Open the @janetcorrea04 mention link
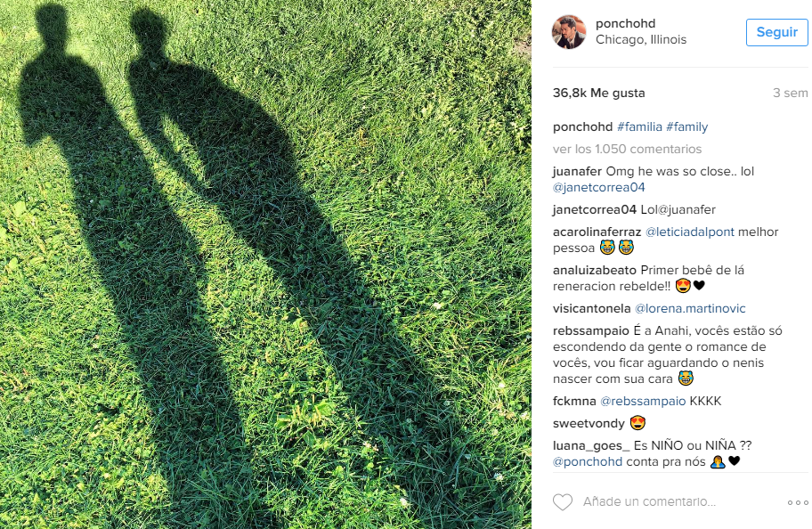Image resolution: width=812 pixels, height=529 pixels. pos(598,188)
